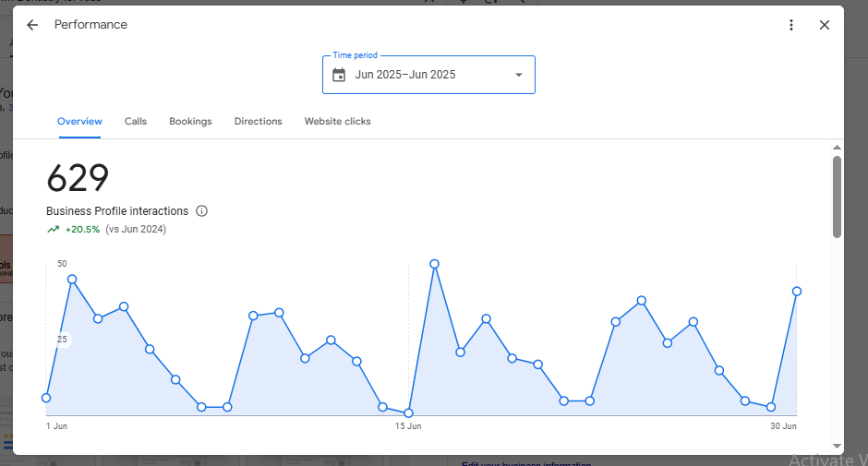The height and width of the screenshot is (466, 868).
Task: Open the three-dot more options menu
Action: (x=791, y=25)
